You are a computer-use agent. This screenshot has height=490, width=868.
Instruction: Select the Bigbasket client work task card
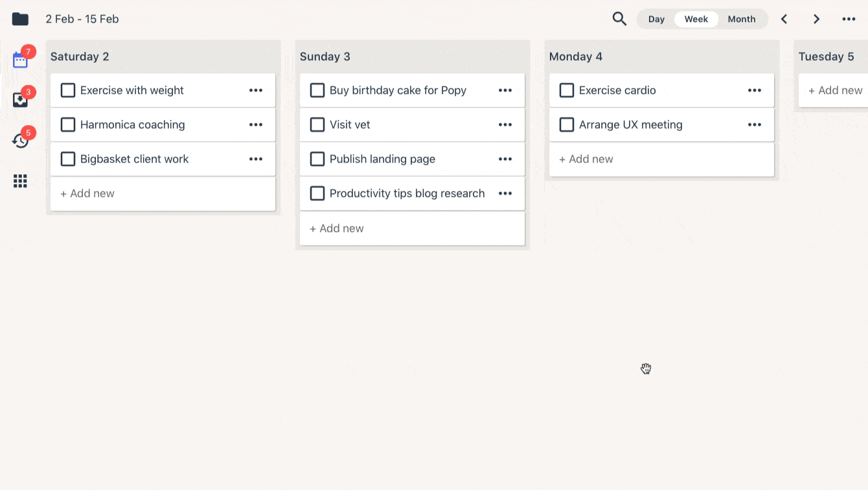tap(149, 159)
